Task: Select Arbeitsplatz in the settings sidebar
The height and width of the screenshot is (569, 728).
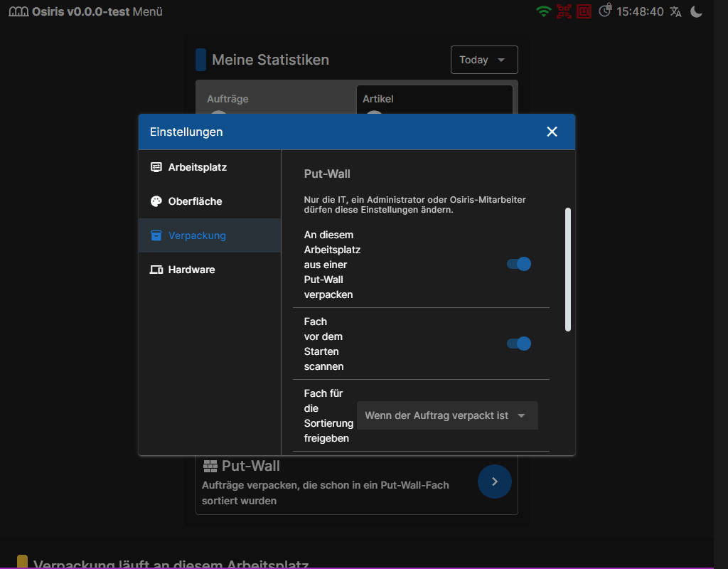Action: pyautogui.click(x=210, y=167)
